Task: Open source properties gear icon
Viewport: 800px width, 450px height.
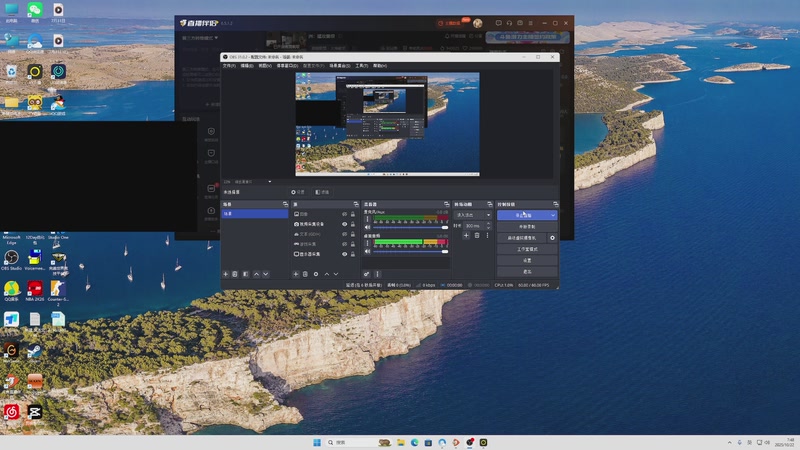Action: click(316, 273)
